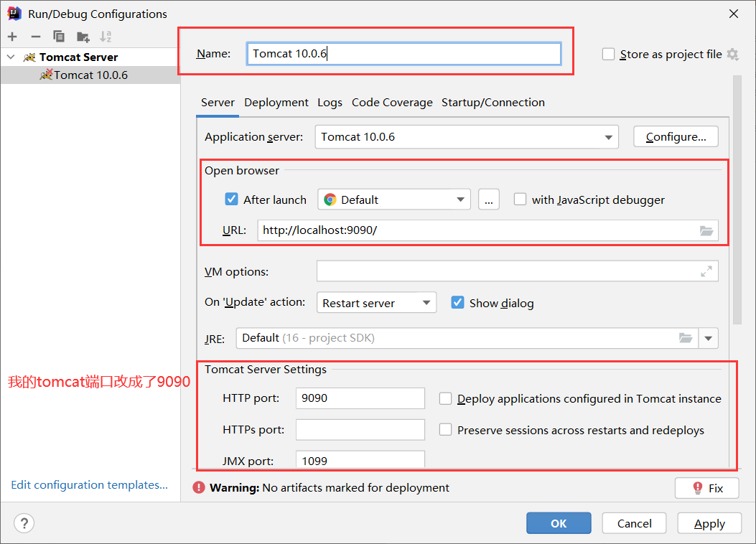Browse with folder icon in URL field
This screenshot has height=544, width=756.
point(706,231)
